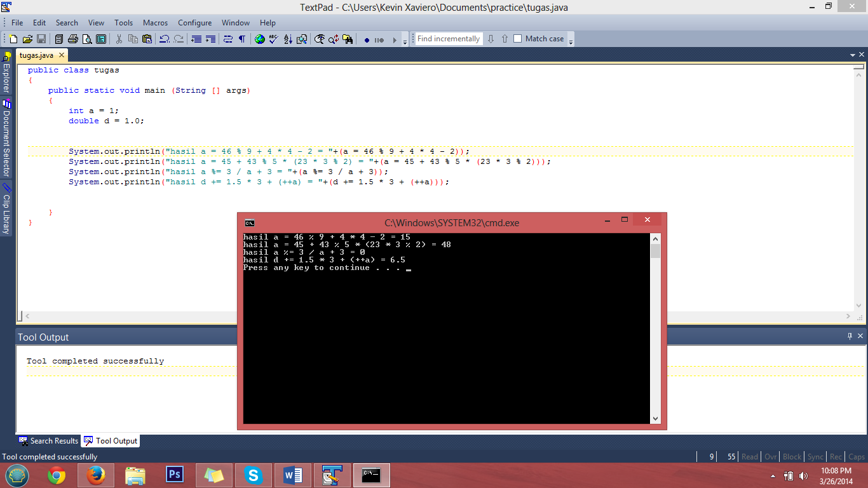This screenshot has height=488, width=868.
Task: Click the Redo toolbar icon
Action: 179,39
